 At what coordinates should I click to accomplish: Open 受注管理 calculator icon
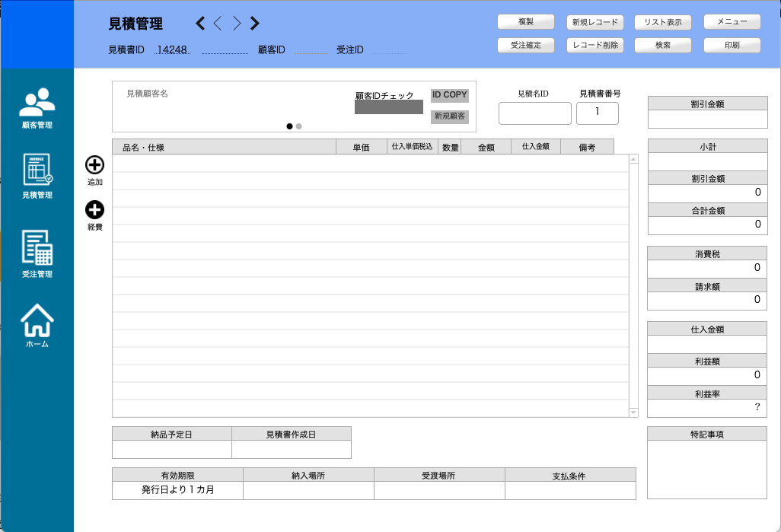click(37, 252)
